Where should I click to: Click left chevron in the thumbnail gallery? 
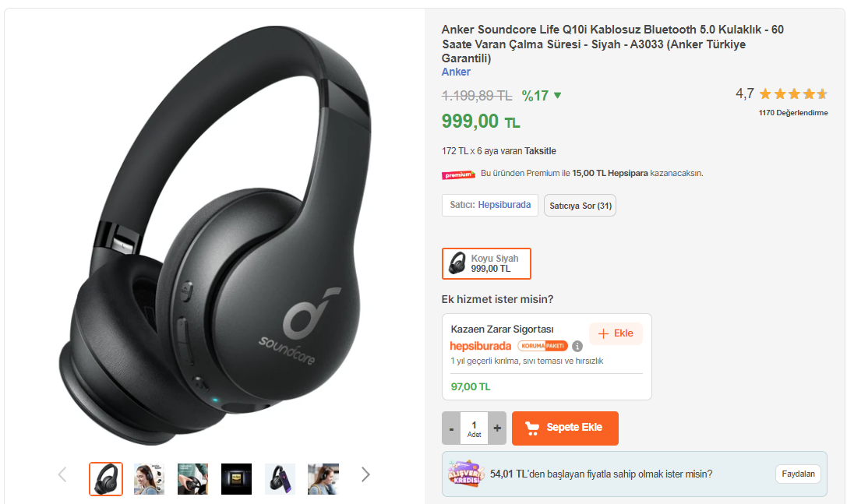62,474
